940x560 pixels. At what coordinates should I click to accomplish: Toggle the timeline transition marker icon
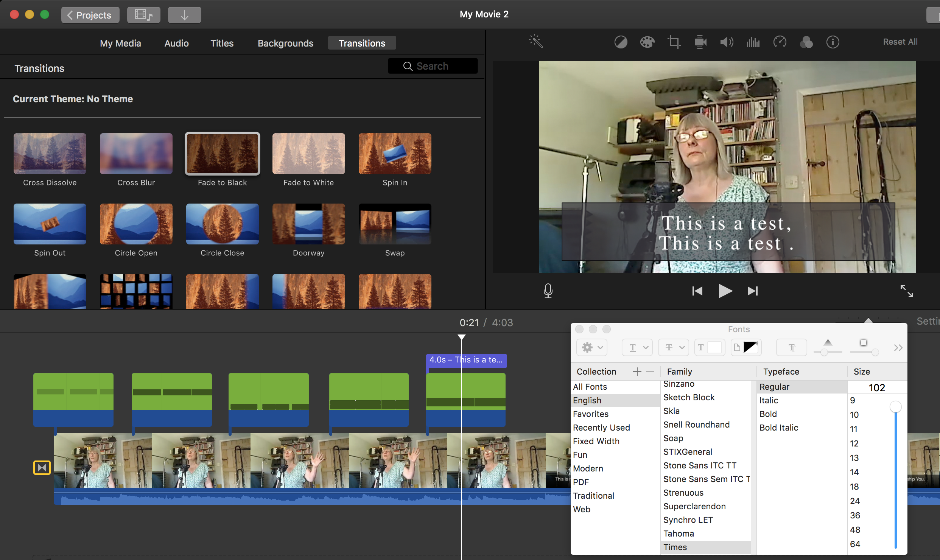(42, 468)
